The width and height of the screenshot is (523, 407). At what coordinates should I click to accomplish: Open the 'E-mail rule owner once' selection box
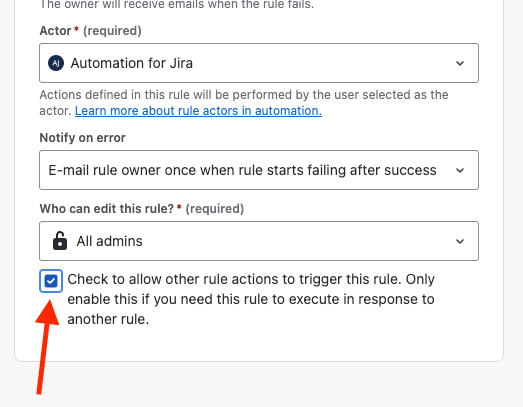(x=259, y=170)
